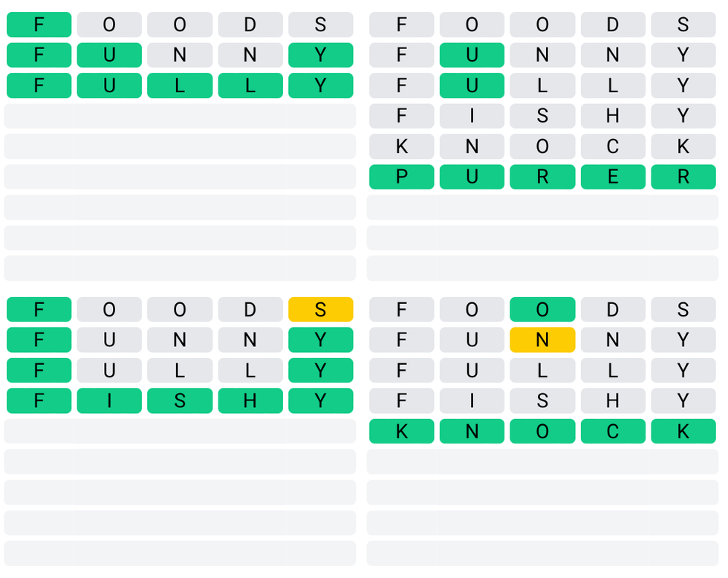Select the gray N tile in KNOCK
Viewport: 728px width, 578px height.
472,146
